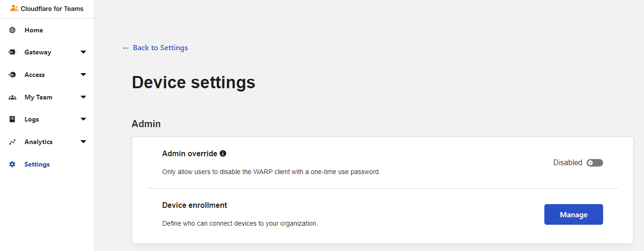Enable the Admin override toggle
This screenshot has width=644, height=251.
pos(595,163)
